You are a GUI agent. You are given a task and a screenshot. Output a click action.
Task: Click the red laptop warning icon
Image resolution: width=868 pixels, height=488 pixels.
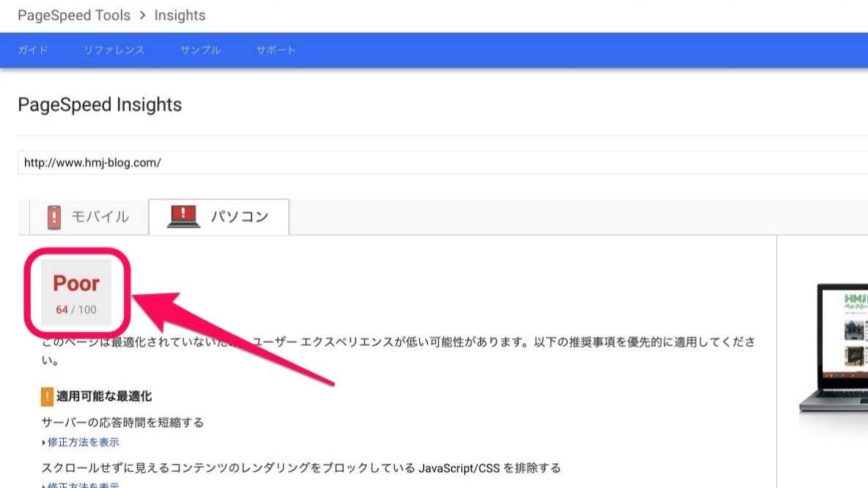tap(183, 216)
